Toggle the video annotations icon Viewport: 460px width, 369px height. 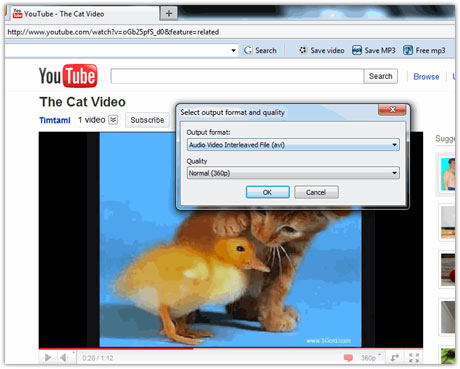click(348, 358)
